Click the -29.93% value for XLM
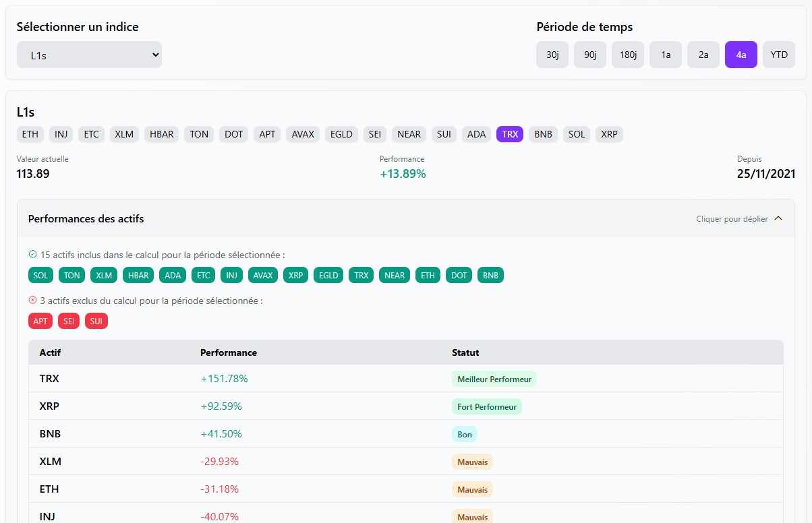812x523 pixels. (220, 462)
